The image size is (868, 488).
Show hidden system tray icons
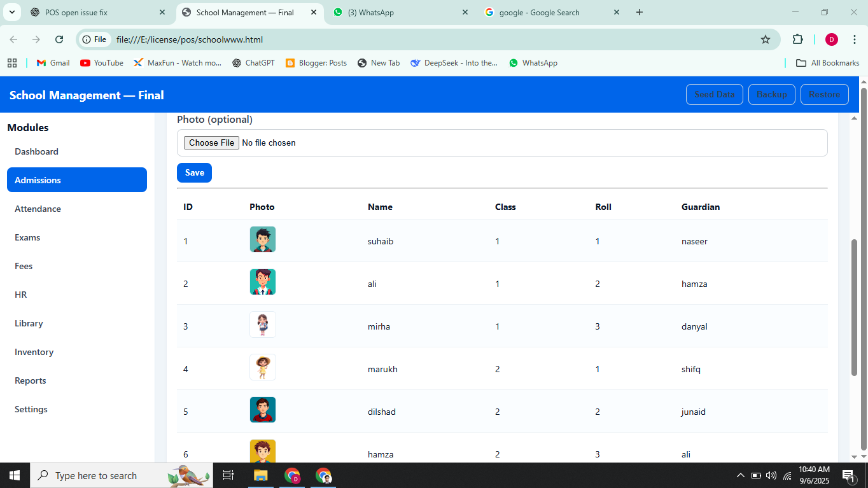pyautogui.click(x=740, y=475)
